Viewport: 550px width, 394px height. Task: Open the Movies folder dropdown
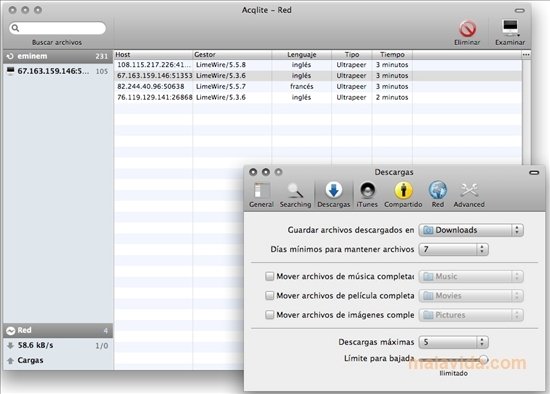[471, 296]
